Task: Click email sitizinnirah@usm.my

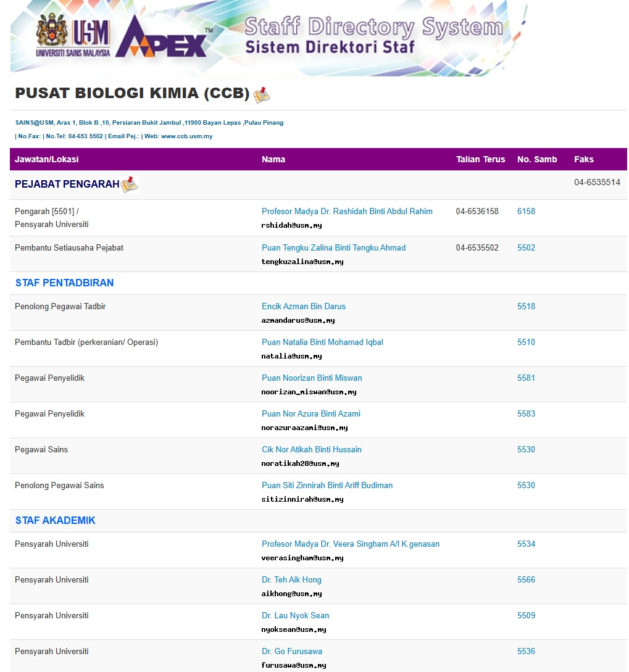Action: click(302, 499)
